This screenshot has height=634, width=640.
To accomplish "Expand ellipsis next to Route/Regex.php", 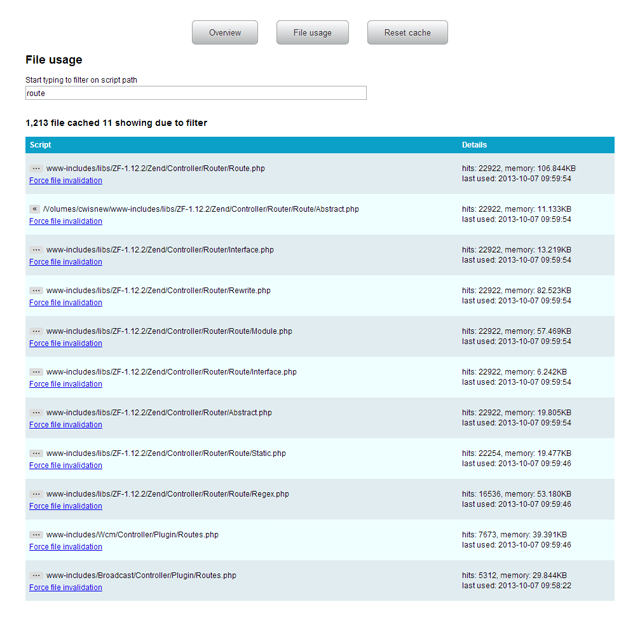I will (x=36, y=494).
